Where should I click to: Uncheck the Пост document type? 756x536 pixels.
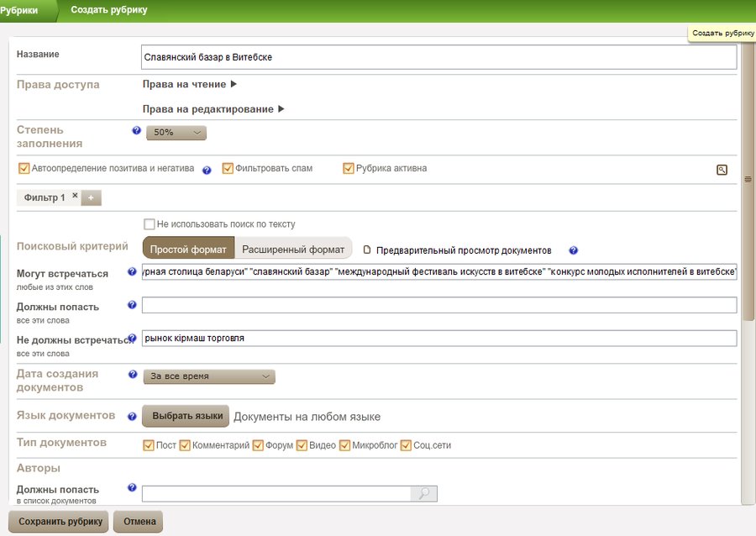tap(149, 445)
